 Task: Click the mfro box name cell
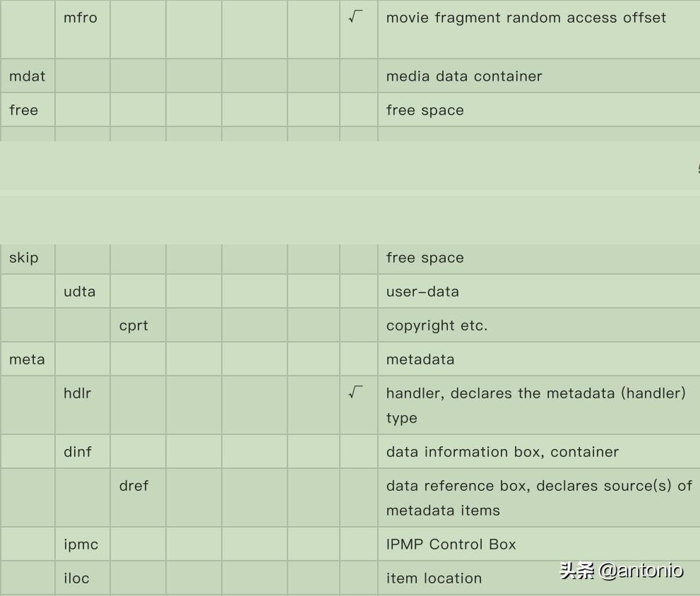pyautogui.click(x=81, y=18)
